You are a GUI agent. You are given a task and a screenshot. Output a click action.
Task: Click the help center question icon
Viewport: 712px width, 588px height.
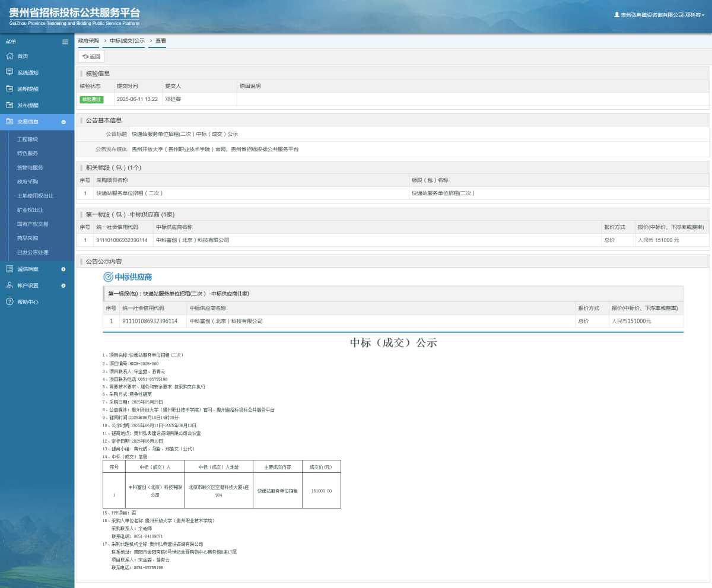(9, 301)
